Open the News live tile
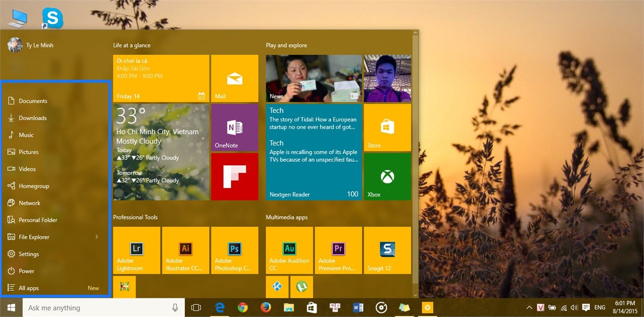 click(x=314, y=78)
